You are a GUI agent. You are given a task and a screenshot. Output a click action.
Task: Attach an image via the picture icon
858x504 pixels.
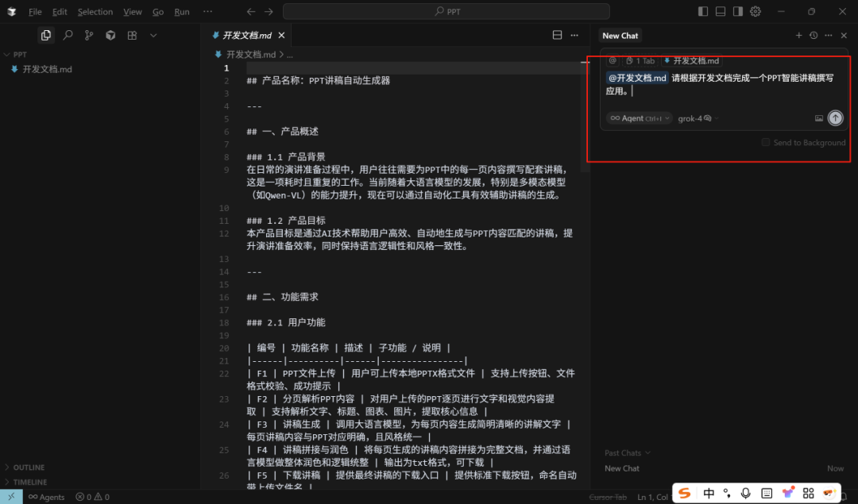click(x=818, y=118)
